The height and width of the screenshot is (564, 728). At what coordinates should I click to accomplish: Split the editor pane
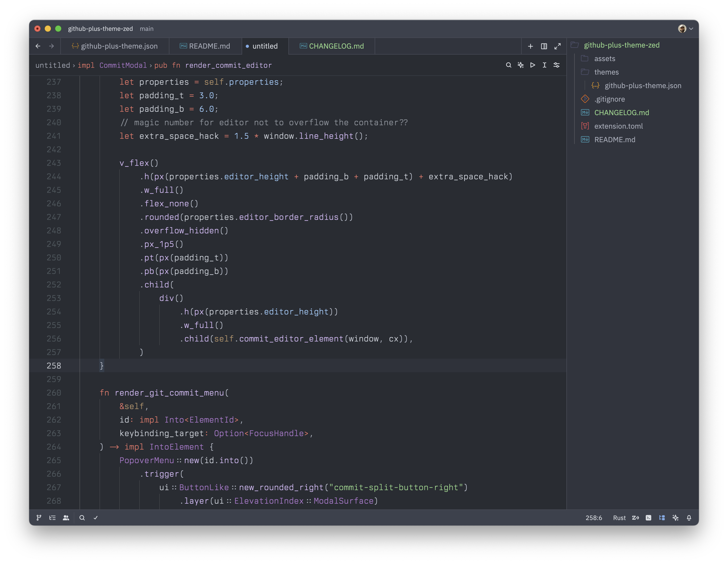(x=544, y=46)
